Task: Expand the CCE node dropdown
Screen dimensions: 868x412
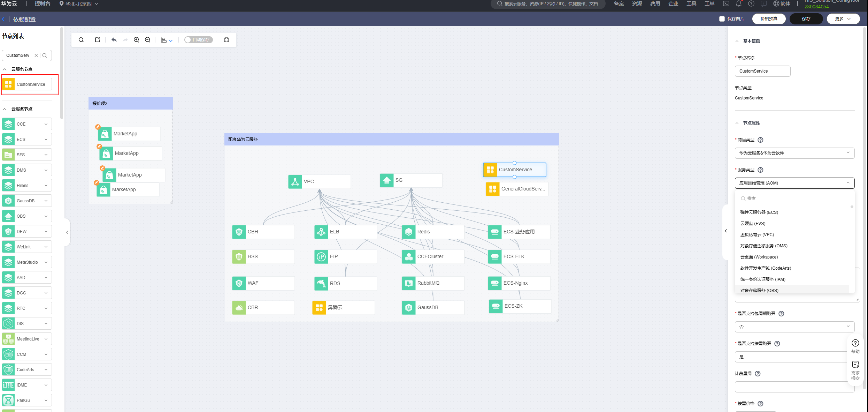Action: (46, 124)
